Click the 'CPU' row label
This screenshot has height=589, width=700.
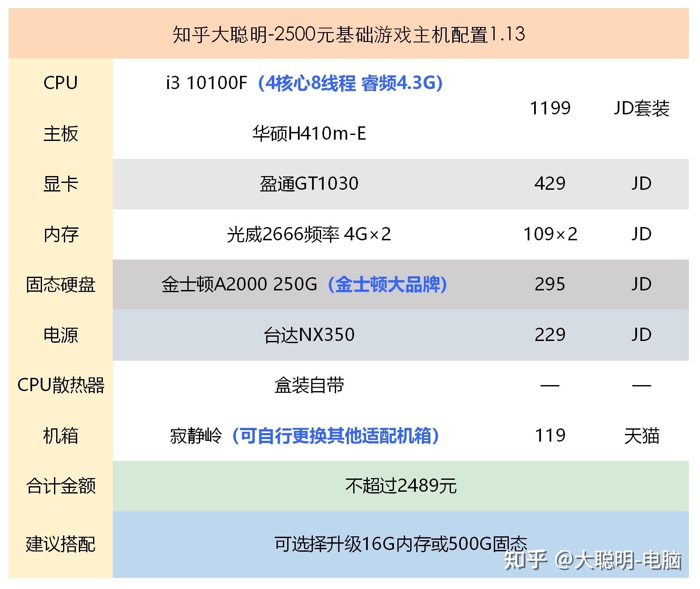pyautogui.click(x=60, y=83)
